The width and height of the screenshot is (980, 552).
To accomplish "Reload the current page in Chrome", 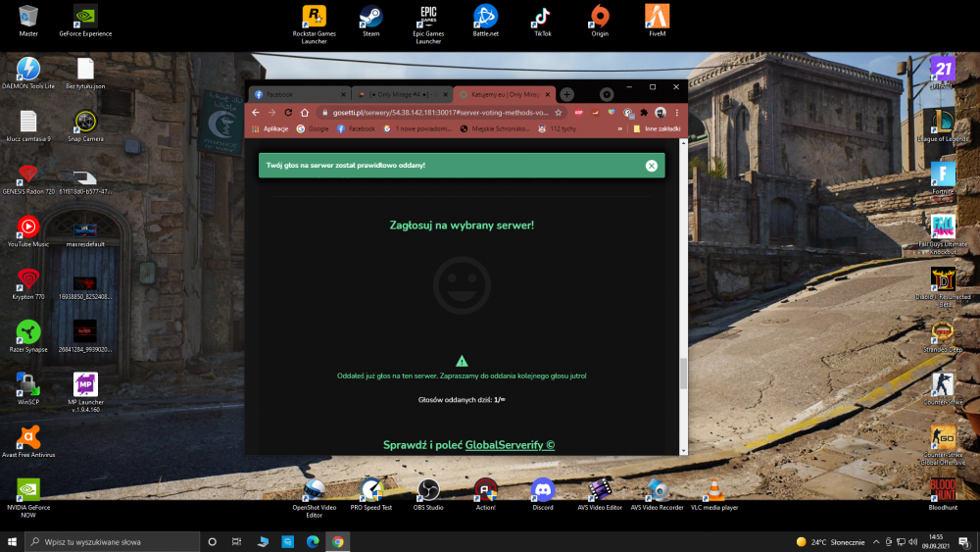I will 288,113.
